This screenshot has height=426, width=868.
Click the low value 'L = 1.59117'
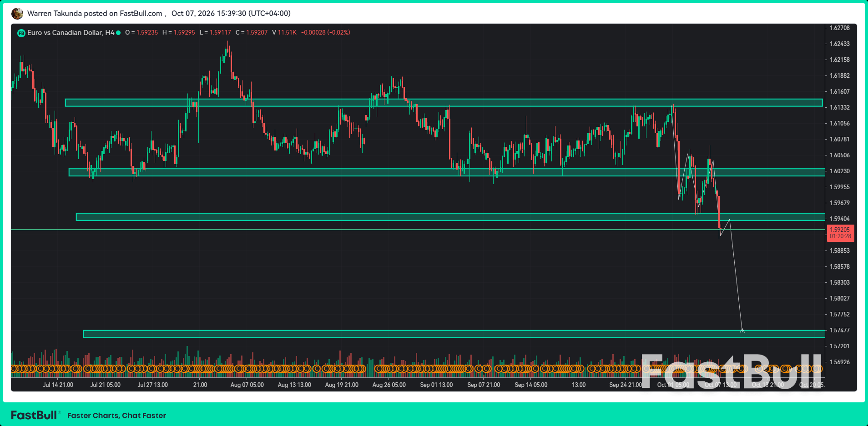[x=215, y=33]
